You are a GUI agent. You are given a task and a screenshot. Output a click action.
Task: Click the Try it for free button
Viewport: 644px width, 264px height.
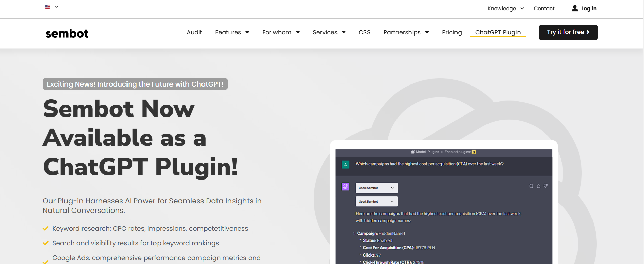point(568,32)
